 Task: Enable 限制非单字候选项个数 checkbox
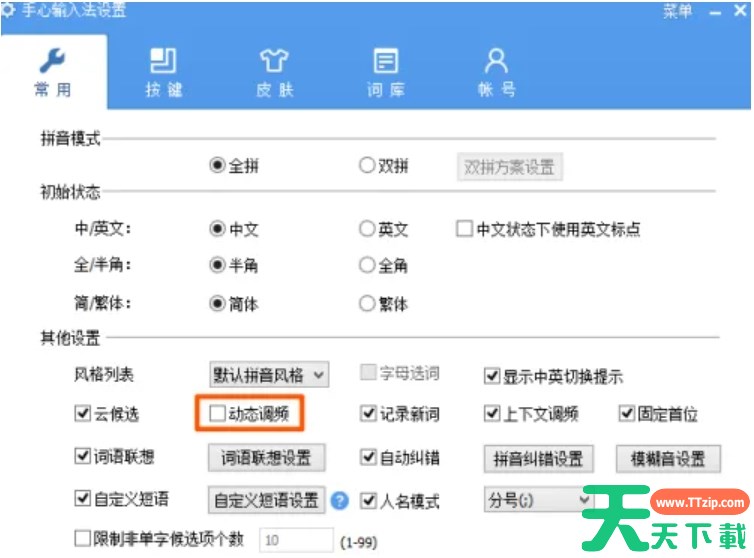[x=83, y=538]
